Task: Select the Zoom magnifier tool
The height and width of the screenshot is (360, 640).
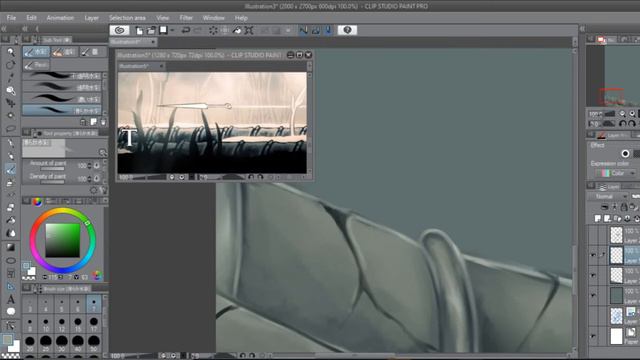Action: pyautogui.click(x=11, y=52)
